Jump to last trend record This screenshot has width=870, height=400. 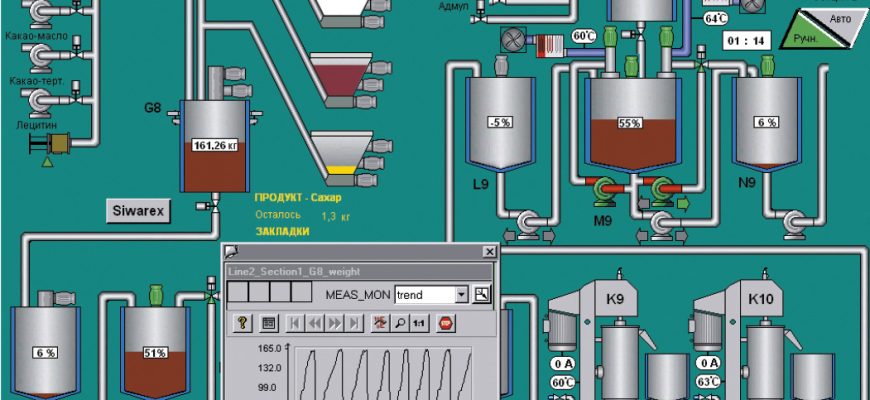pos(354,322)
